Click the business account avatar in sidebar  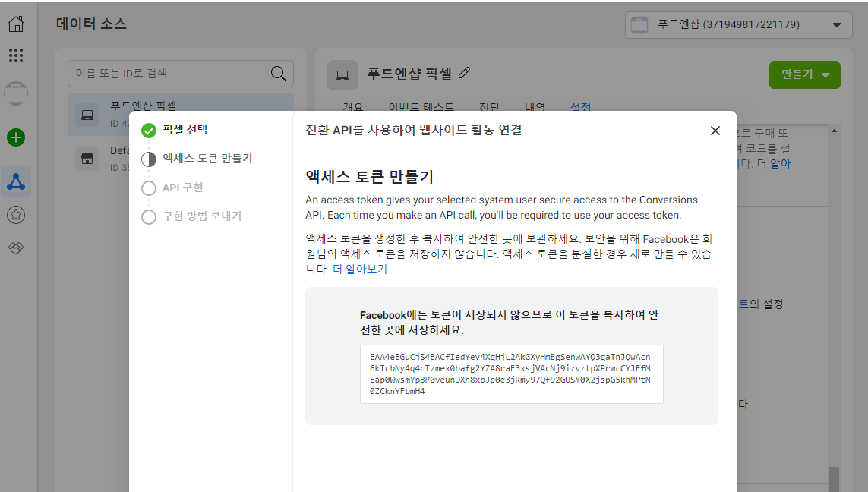(16, 93)
